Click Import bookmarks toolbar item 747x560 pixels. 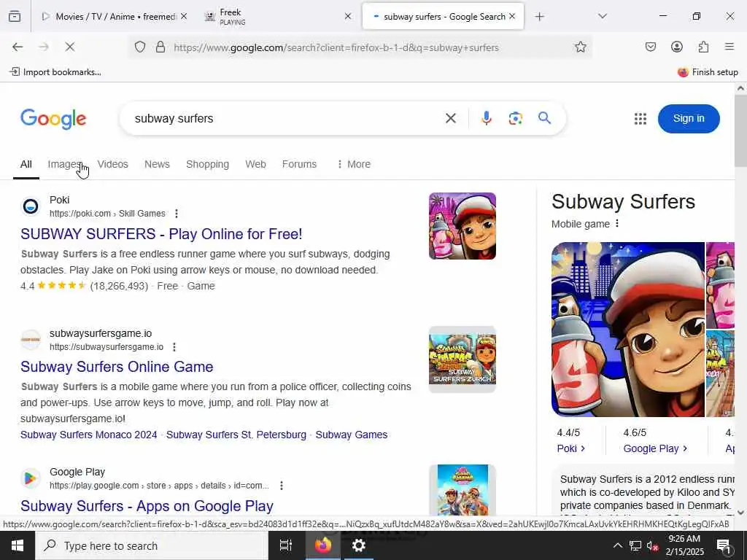(55, 72)
